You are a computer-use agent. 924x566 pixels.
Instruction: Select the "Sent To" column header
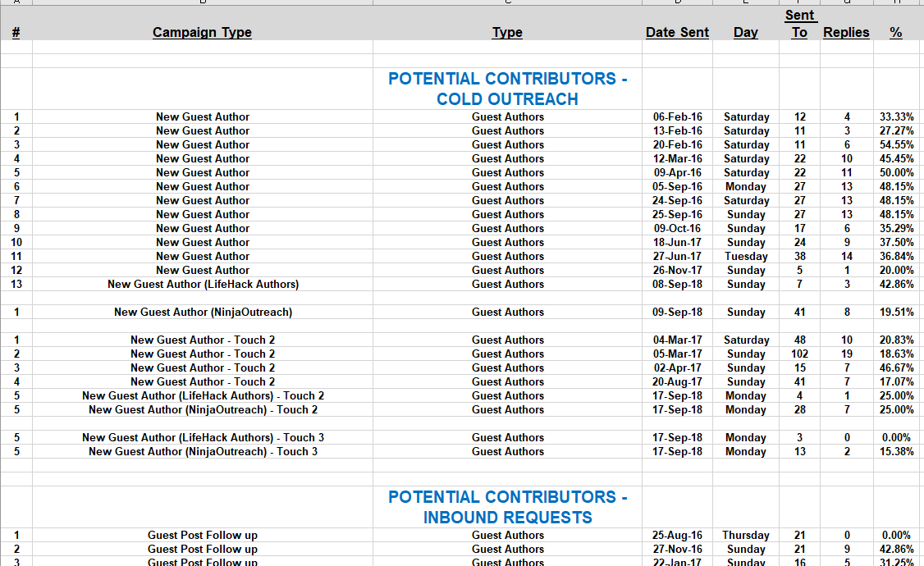[x=799, y=24]
